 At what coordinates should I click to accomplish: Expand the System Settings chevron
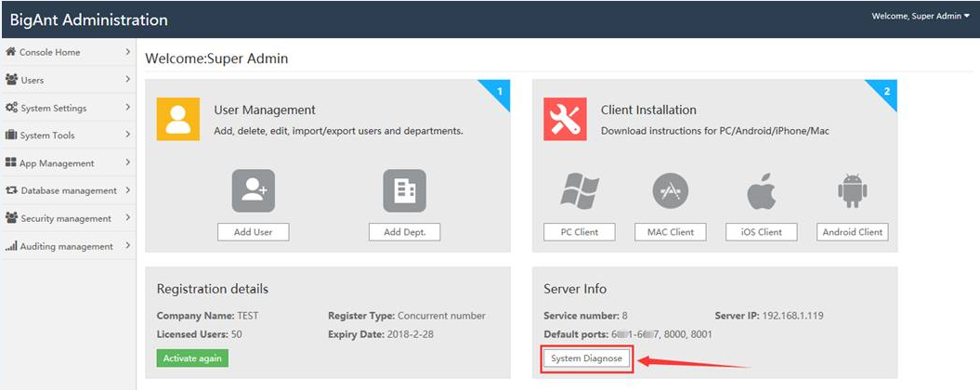[x=127, y=108]
